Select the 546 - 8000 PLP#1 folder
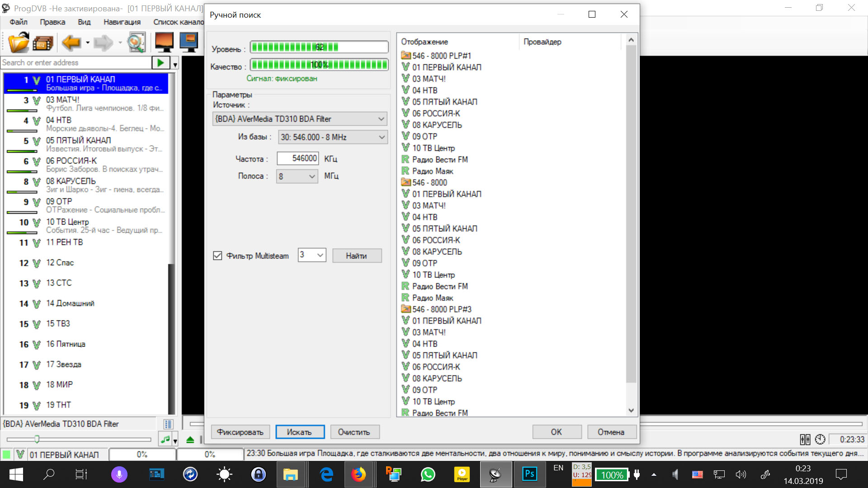Viewport: 868px width, 488px height. pos(436,56)
